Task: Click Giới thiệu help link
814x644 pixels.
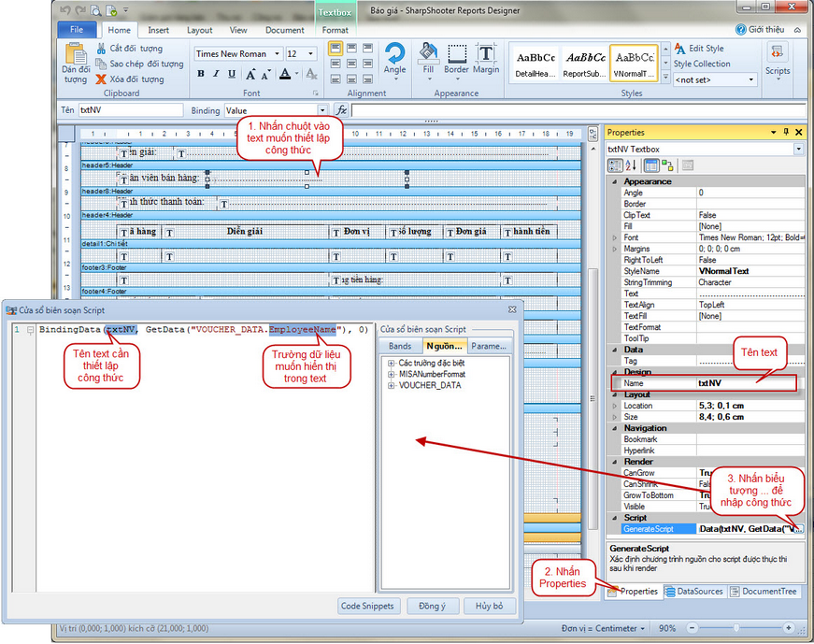Action: (x=760, y=30)
